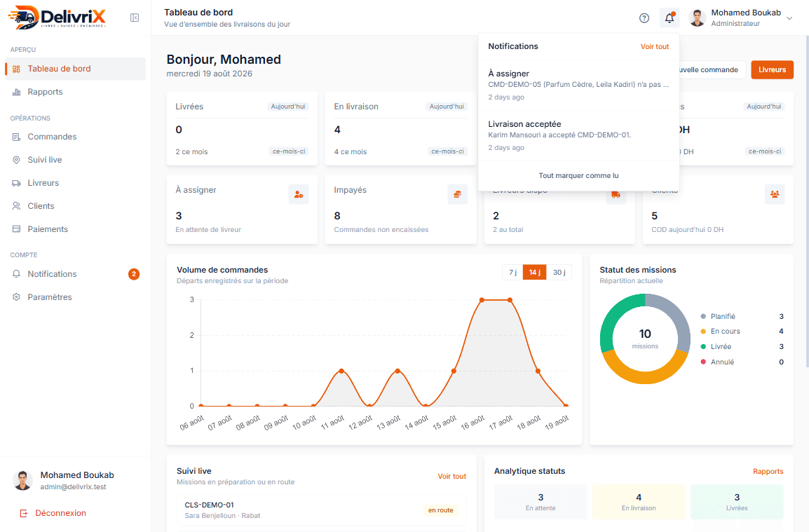The height and width of the screenshot is (532, 809).
Task: Click the Livrées analytics tile
Action: [x=737, y=502]
